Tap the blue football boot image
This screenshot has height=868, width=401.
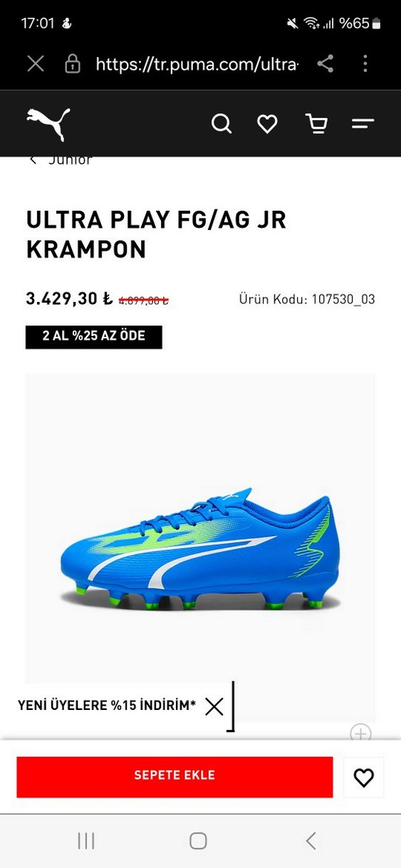199,548
